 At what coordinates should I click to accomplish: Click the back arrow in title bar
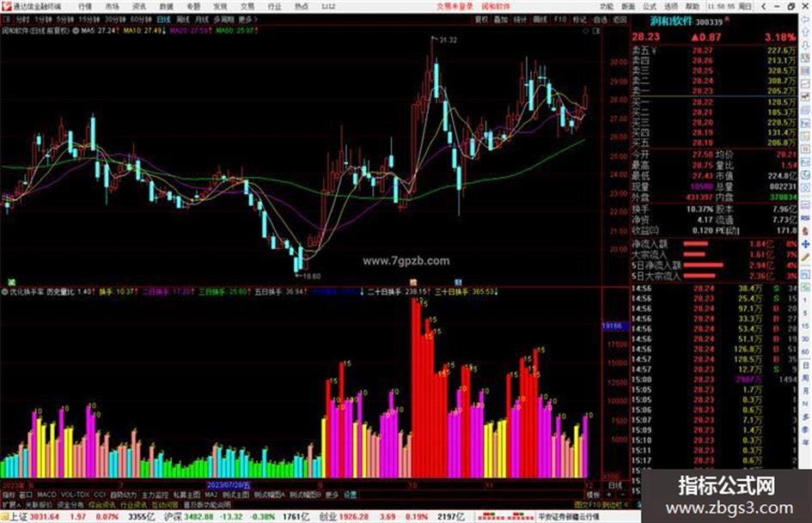click(763, 6)
